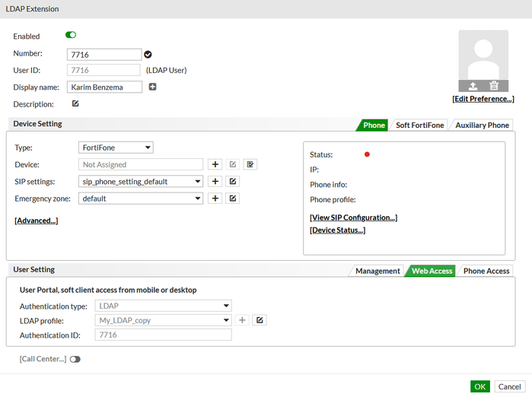Open the Management tab
532x397 pixels.
click(377, 271)
